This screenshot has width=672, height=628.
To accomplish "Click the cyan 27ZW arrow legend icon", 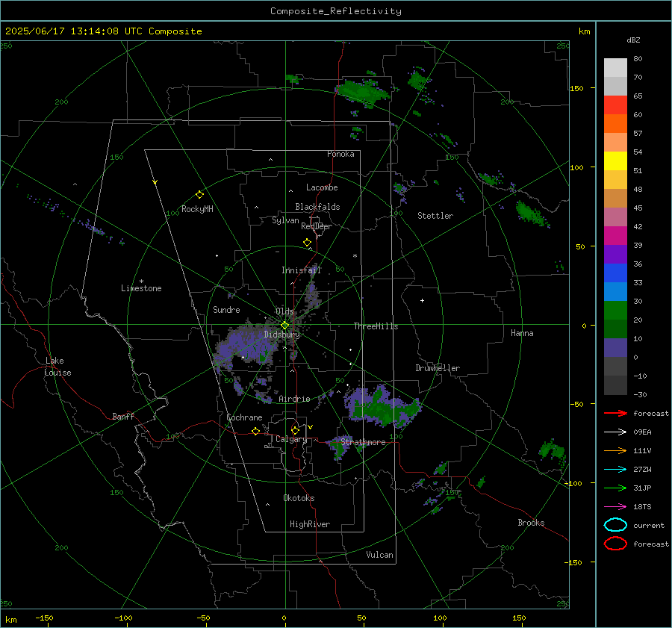I will [615, 470].
